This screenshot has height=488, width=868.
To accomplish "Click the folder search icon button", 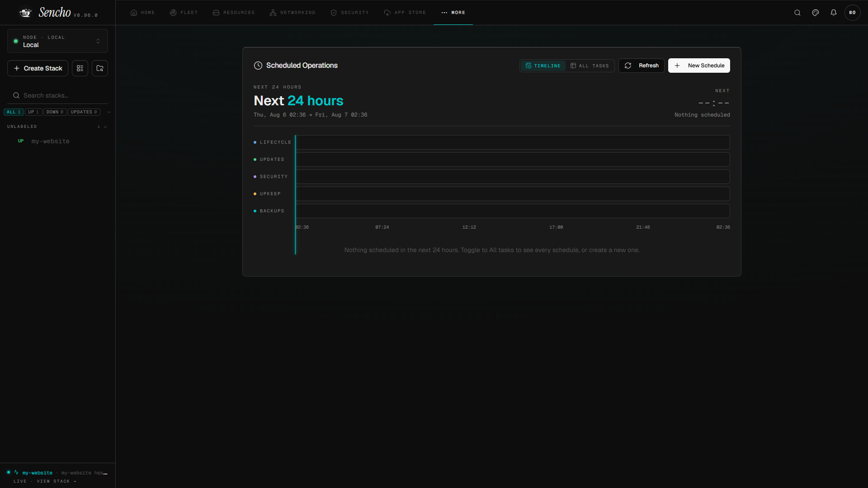I will coord(100,68).
